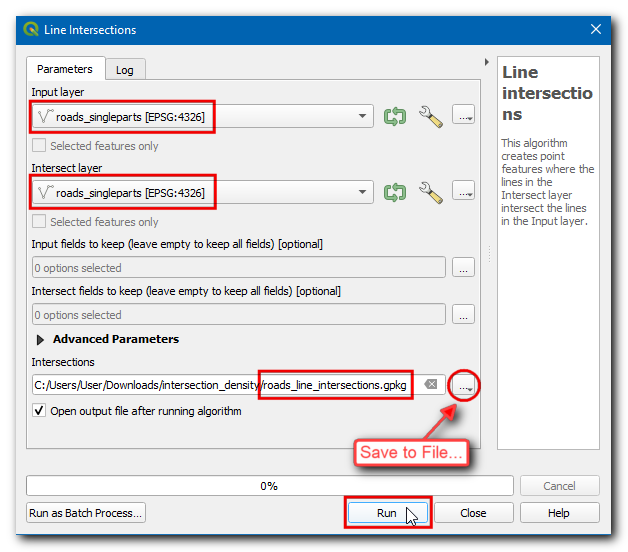This screenshot has width=628, height=552.
Task: Open the Intersect layer dropdown
Action: (x=362, y=192)
